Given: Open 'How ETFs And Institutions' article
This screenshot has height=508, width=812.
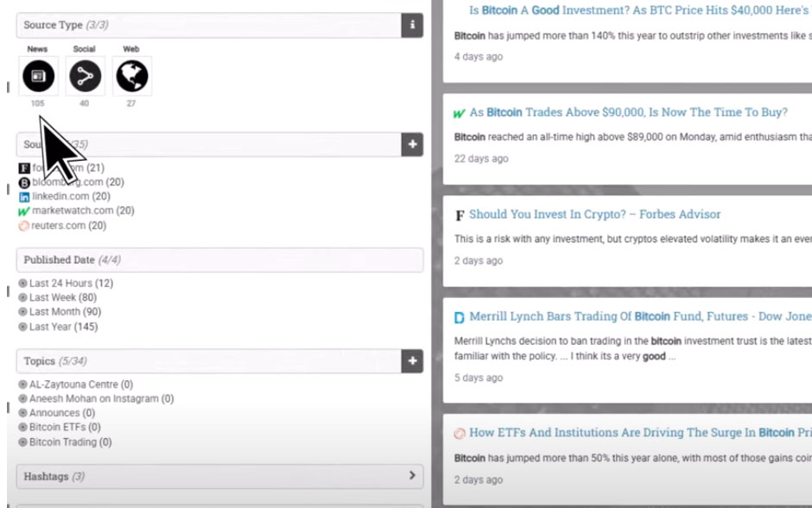Looking at the screenshot, I should [x=640, y=432].
